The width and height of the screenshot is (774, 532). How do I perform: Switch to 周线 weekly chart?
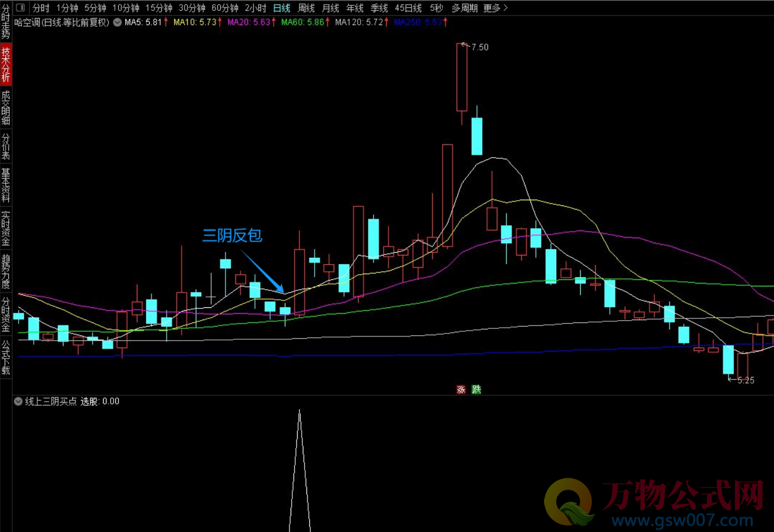click(x=306, y=8)
